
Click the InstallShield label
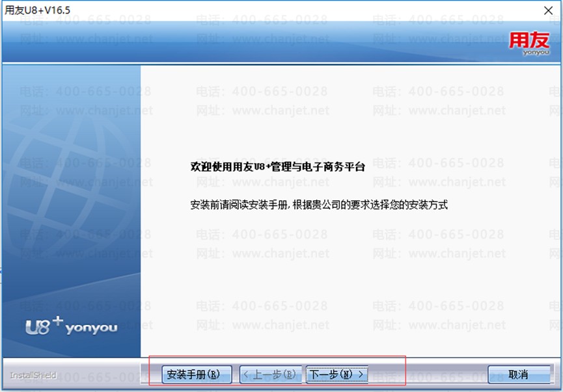click(x=33, y=375)
